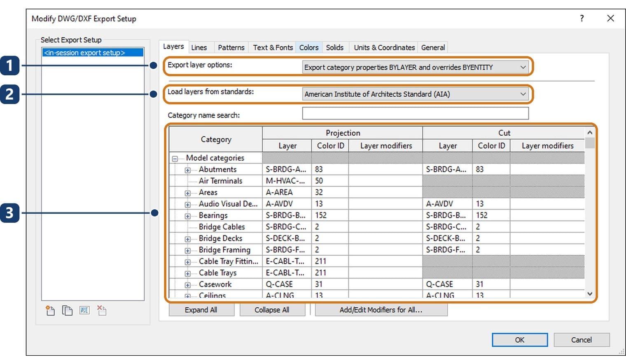Open the Patterns tab
Viewport: 626px width, 364px height.
[x=231, y=47]
